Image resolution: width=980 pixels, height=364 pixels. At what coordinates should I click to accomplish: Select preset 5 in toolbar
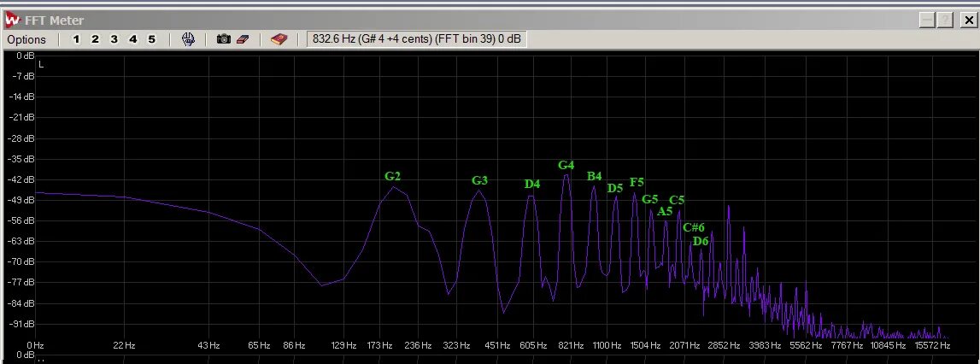point(151,39)
